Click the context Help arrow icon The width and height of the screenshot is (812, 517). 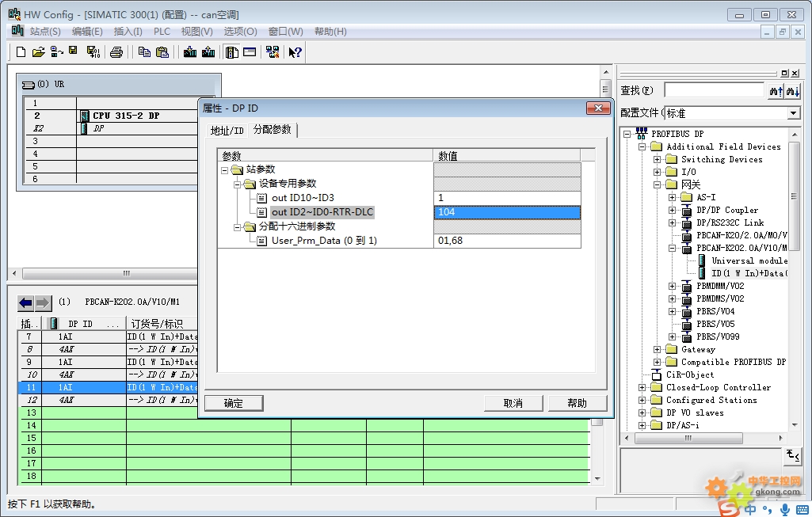tap(295, 51)
